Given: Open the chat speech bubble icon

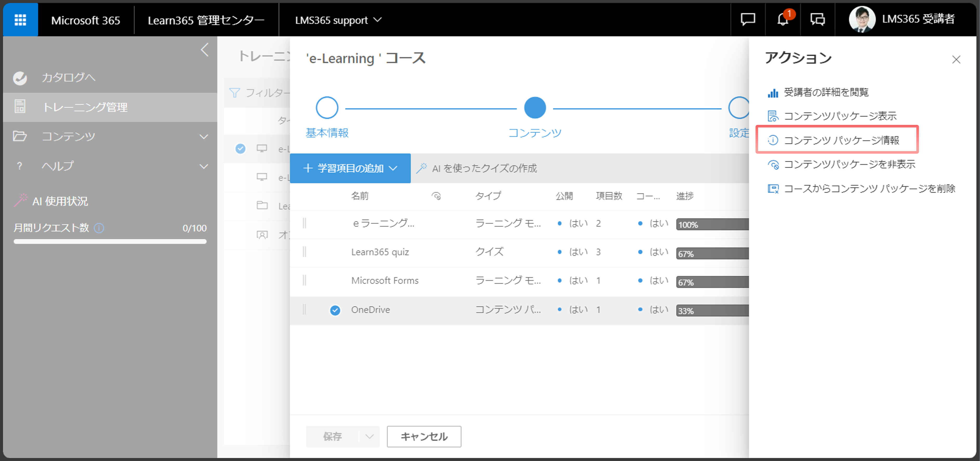Looking at the screenshot, I should [x=747, y=19].
